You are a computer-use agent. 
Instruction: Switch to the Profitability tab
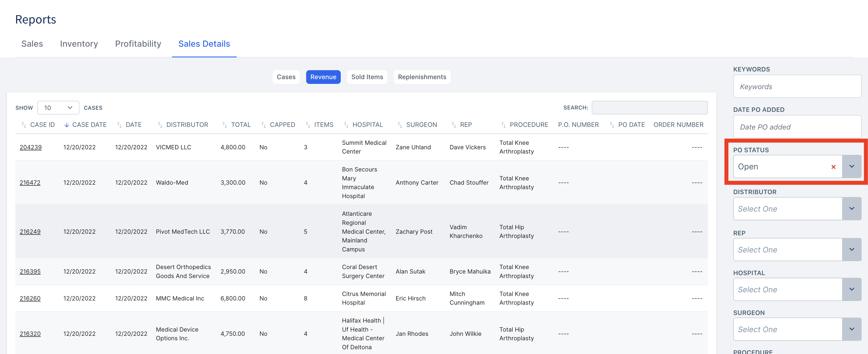tap(138, 44)
